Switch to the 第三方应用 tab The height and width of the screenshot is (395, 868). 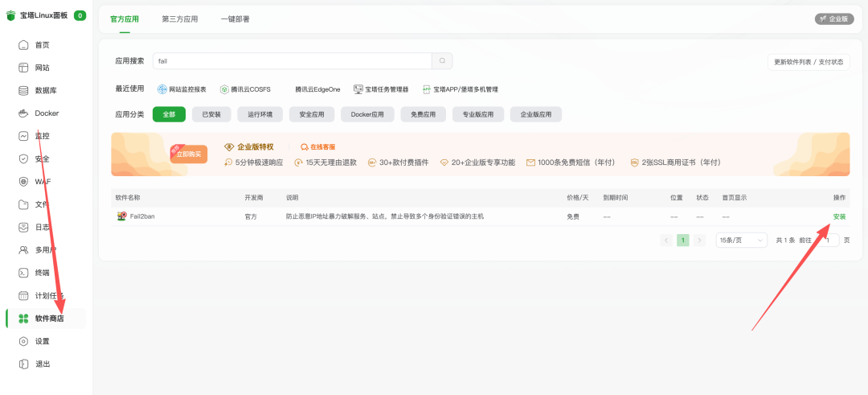click(180, 19)
